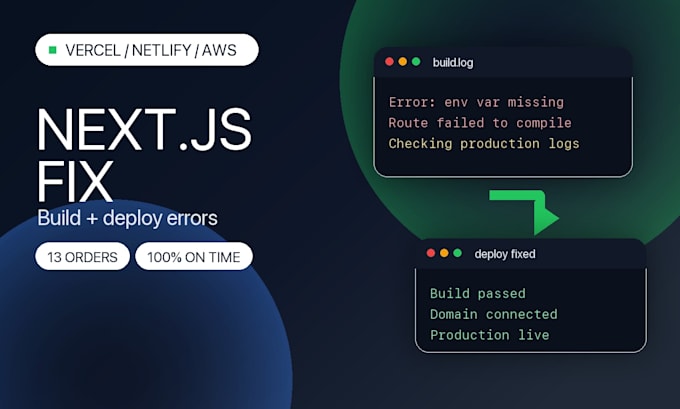Click 'Checking production logs' line
Image resolution: width=680 pixels, height=409 pixels.
click(x=484, y=144)
